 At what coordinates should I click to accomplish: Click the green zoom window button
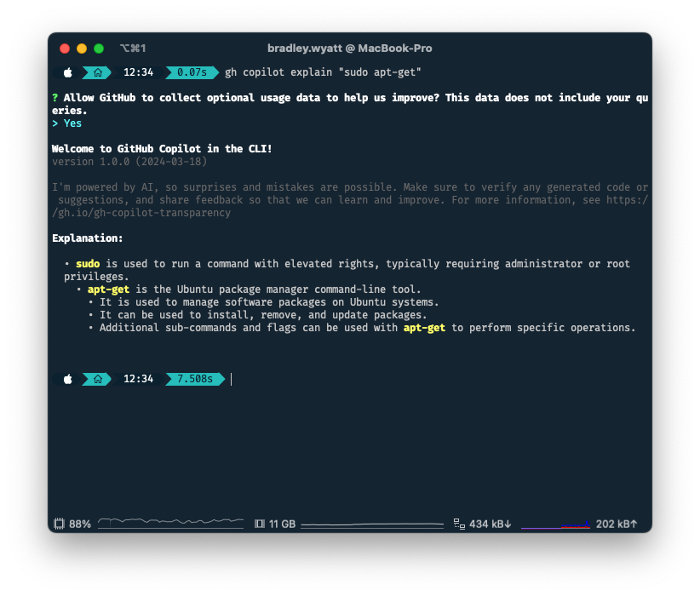pos(99,49)
